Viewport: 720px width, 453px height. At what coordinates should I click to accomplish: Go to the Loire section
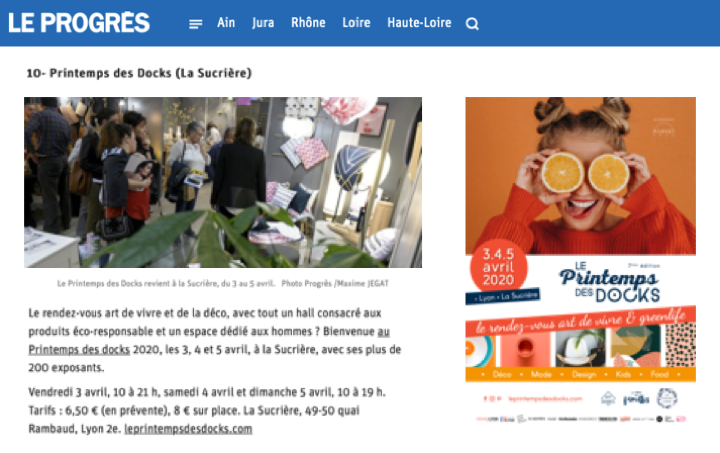pyautogui.click(x=356, y=22)
